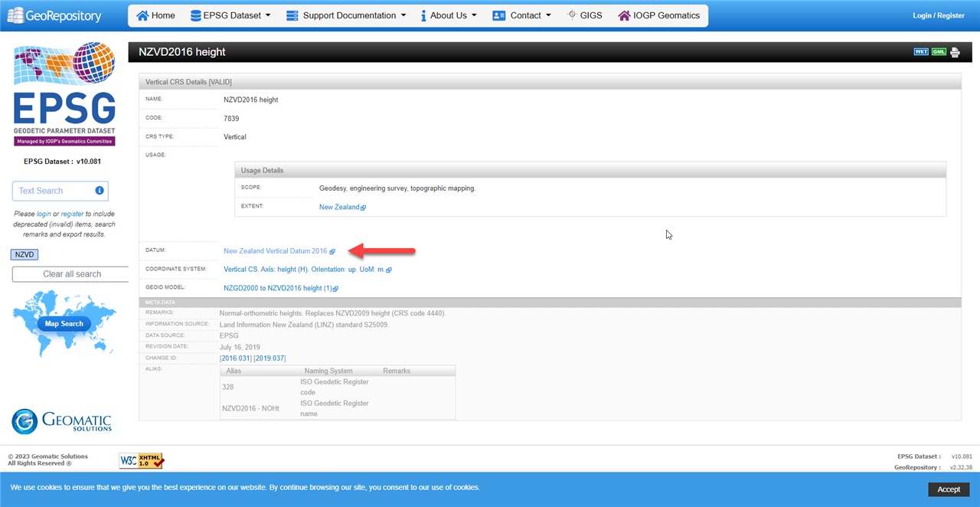Screen dimensions: 980x507
Task: Click the About Us info icon
Action: click(x=423, y=15)
